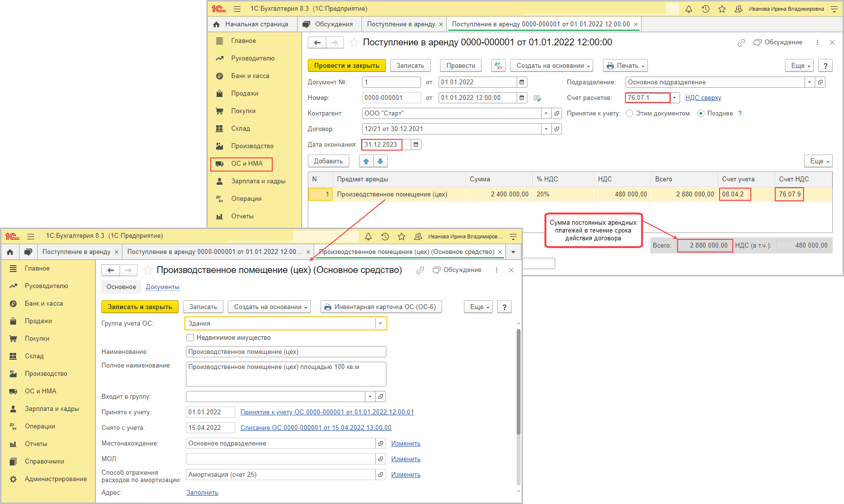Expand Счет расчетов 76.07.1 dropdown
The height and width of the screenshot is (504, 844).
point(675,98)
